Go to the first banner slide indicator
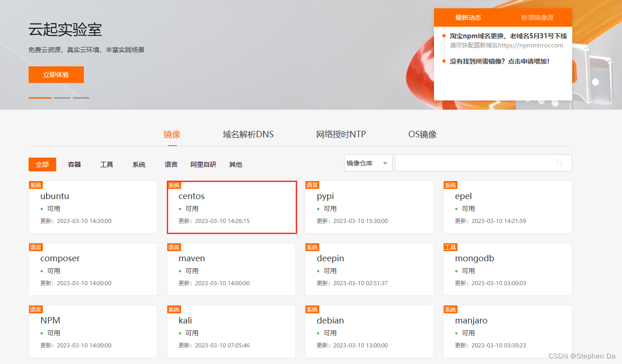This screenshot has height=364, width=622. tap(40, 98)
